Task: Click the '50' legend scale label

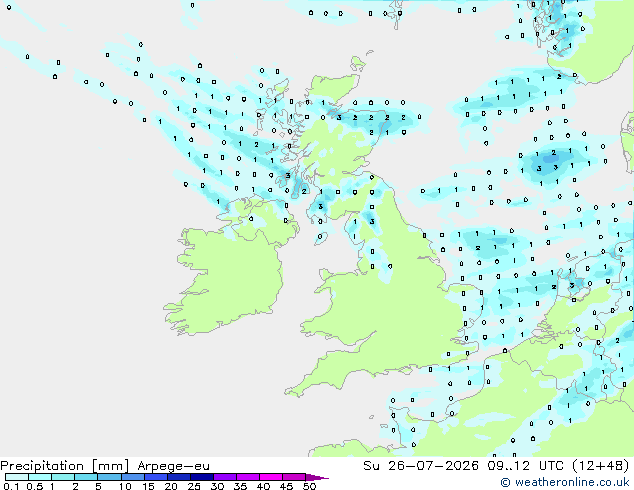Action: 309,486
